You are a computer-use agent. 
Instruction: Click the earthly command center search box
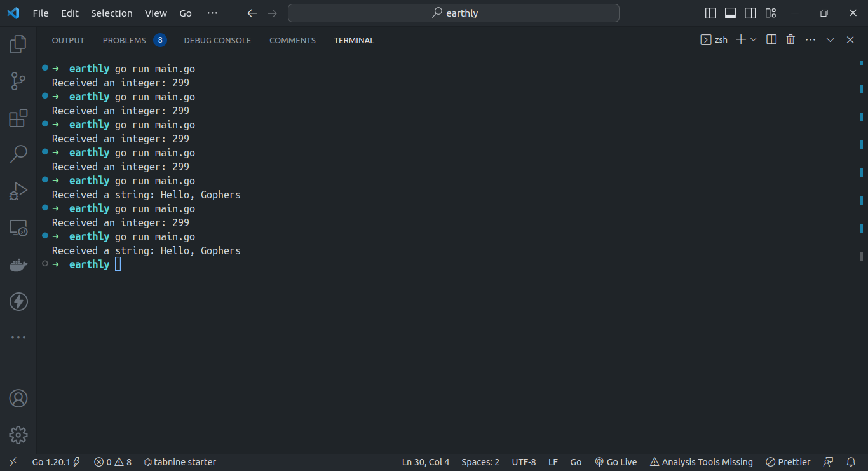(x=454, y=13)
